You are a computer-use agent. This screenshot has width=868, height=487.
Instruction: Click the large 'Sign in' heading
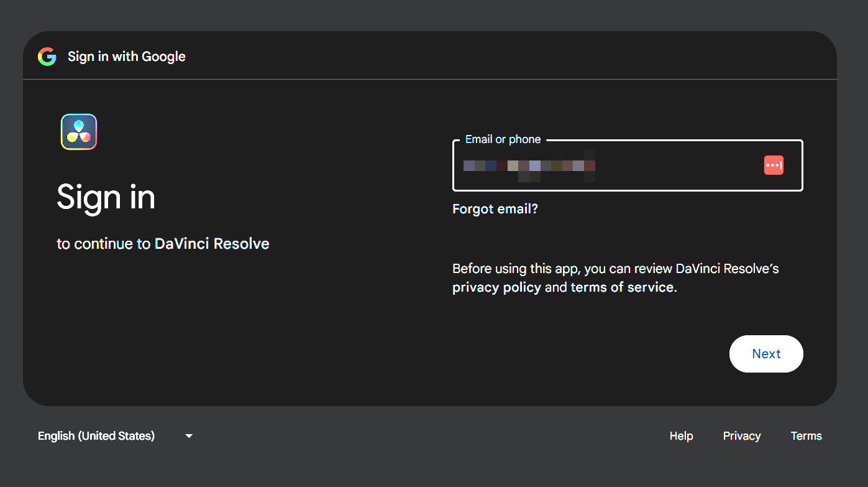[106, 197]
